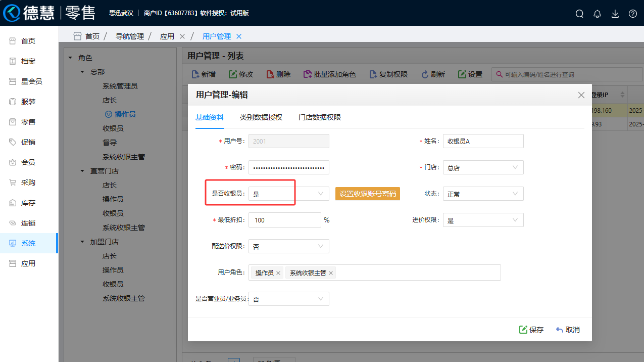This screenshot has width=644, height=362.
Task: Switch to 门店数据权限 tab
Action: (319, 117)
